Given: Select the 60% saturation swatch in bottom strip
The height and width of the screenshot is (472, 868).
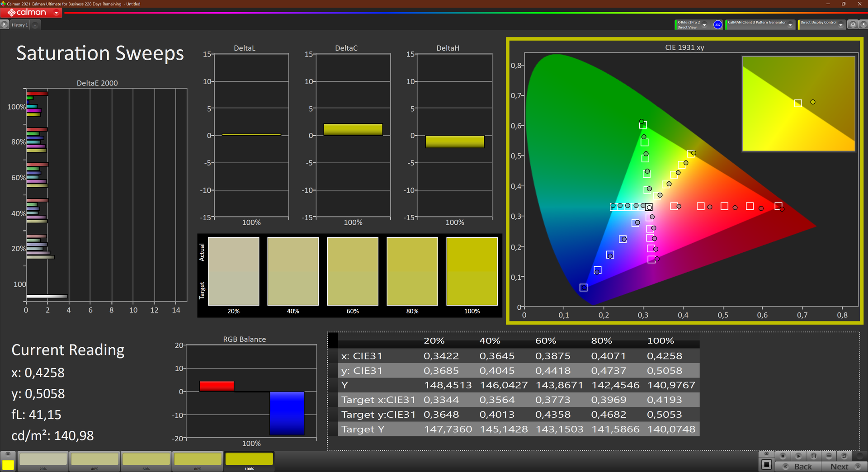Looking at the screenshot, I should pos(146,460).
